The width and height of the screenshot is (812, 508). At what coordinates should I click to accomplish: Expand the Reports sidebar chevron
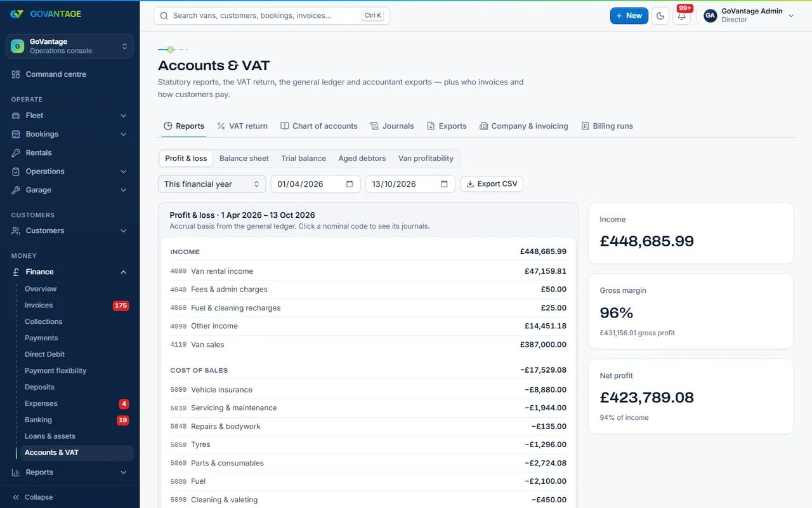[x=124, y=472]
